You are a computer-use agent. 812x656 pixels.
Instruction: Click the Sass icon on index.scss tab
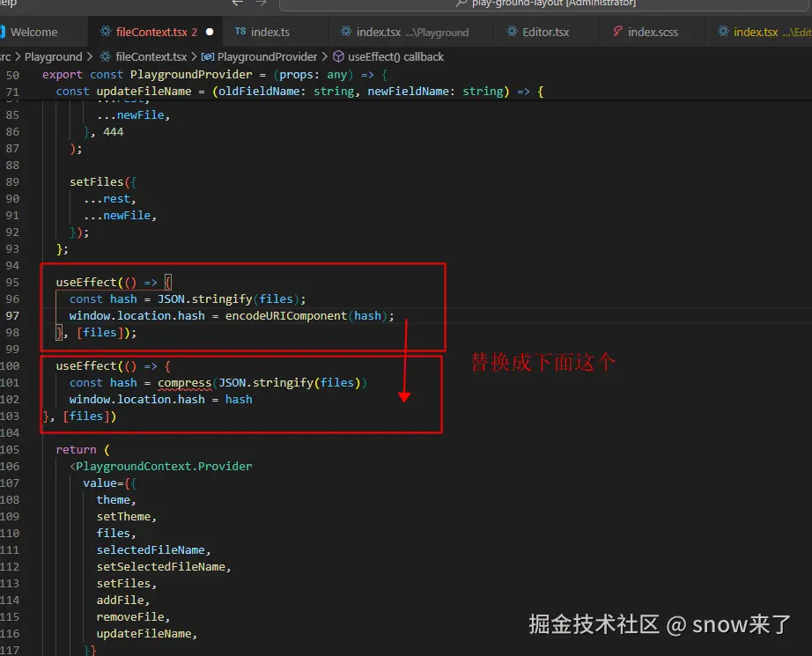point(617,32)
